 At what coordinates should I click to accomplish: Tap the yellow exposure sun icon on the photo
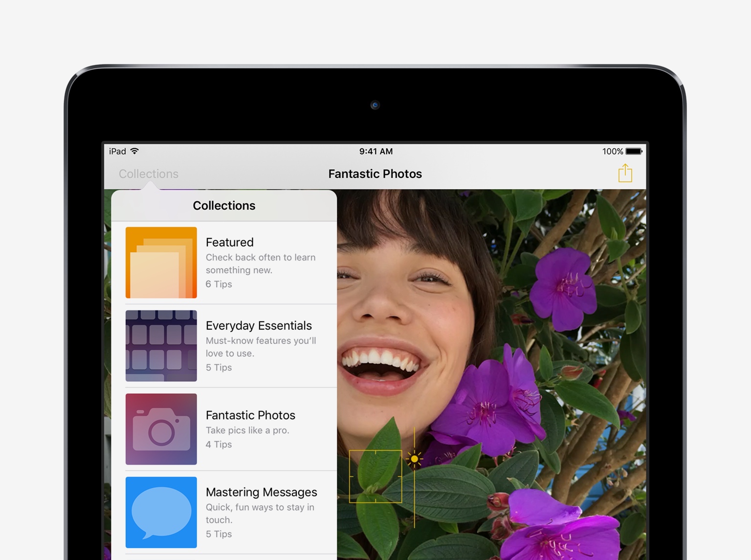click(415, 459)
